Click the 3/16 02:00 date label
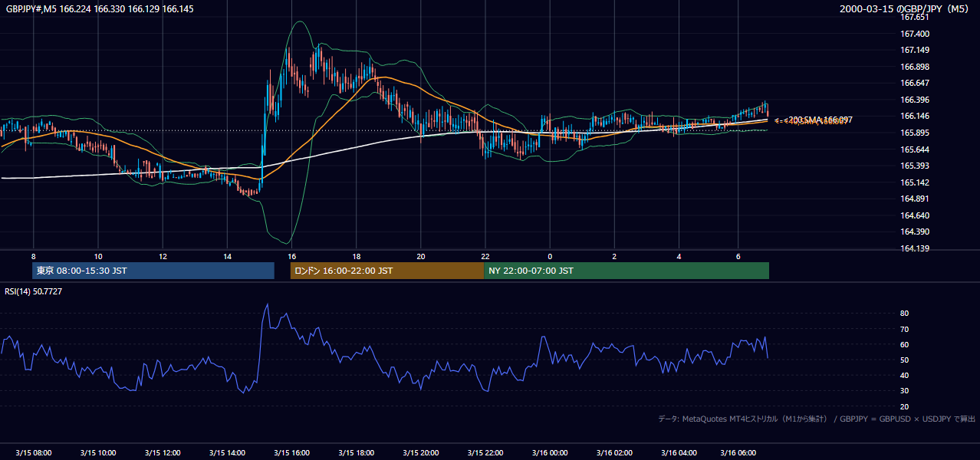Image resolution: width=980 pixels, height=460 pixels. pos(613,453)
